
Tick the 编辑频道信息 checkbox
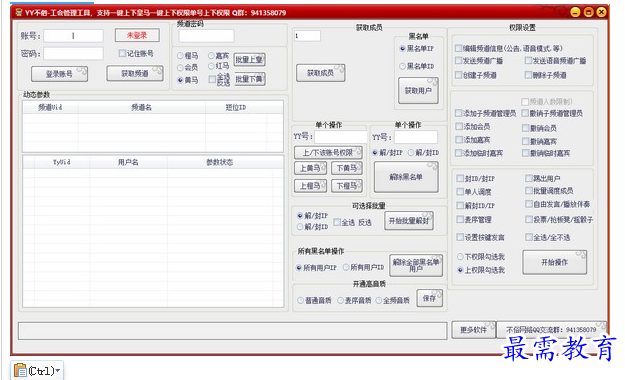click(x=459, y=48)
